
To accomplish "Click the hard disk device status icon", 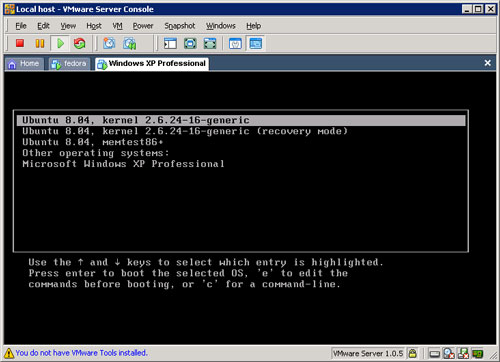I will (434, 353).
